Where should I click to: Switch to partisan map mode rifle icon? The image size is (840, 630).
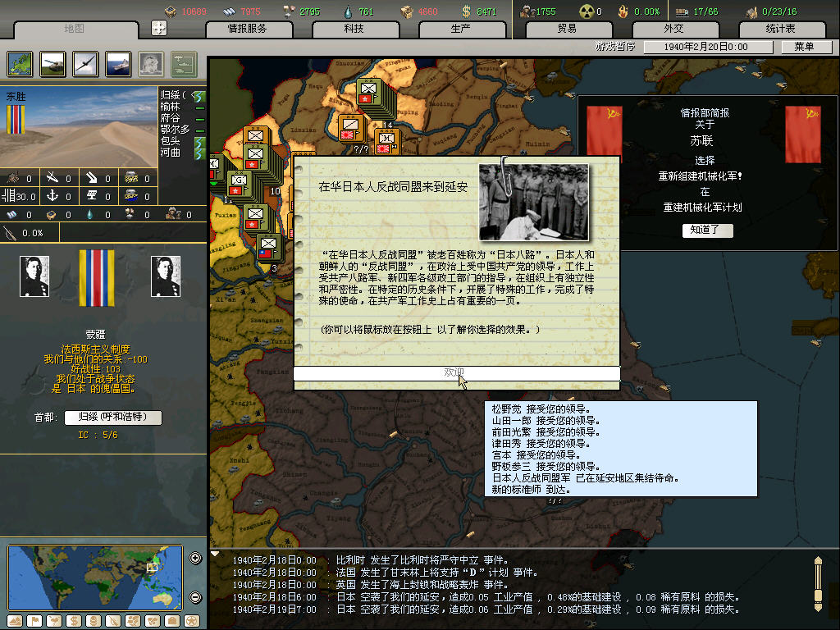click(x=113, y=621)
